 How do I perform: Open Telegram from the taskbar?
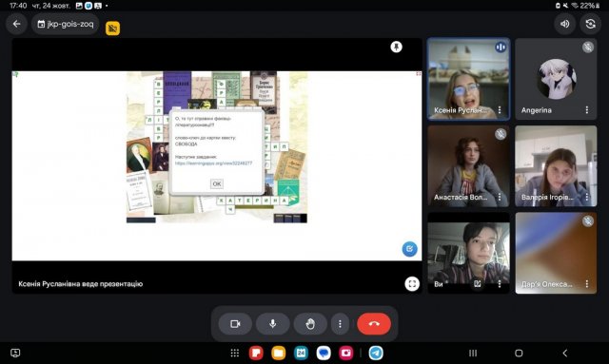pyautogui.click(x=376, y=353)
